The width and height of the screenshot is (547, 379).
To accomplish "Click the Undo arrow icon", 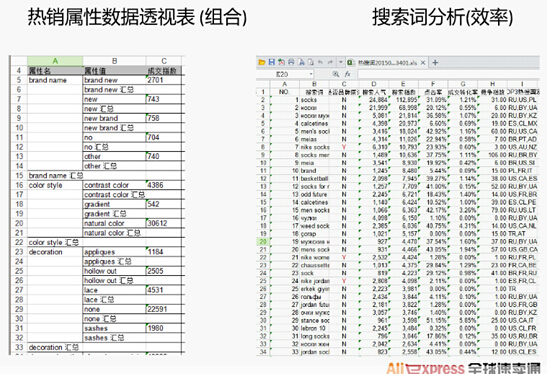I will point(321,62).
